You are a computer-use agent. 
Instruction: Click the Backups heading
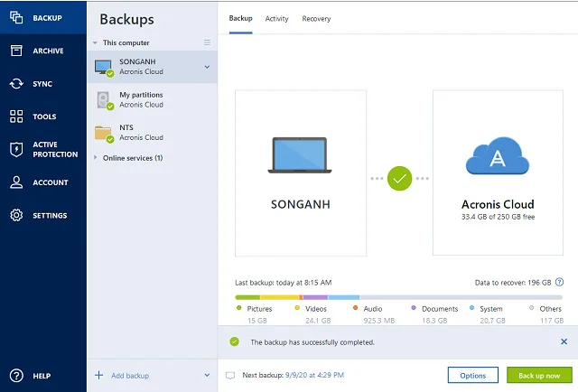click(126, 19)
